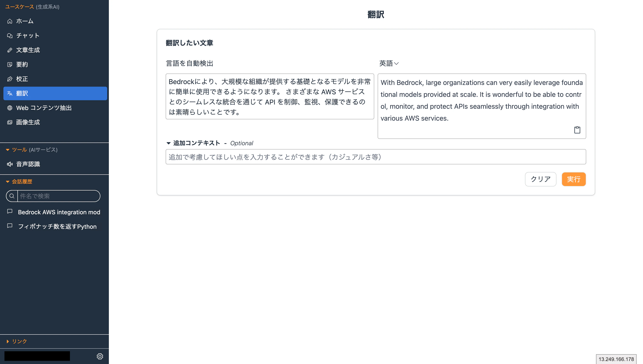Click chat icon of Bedrock AWS integration entry
This screenshot has height=364, width=643.
(x=10, y=211)
